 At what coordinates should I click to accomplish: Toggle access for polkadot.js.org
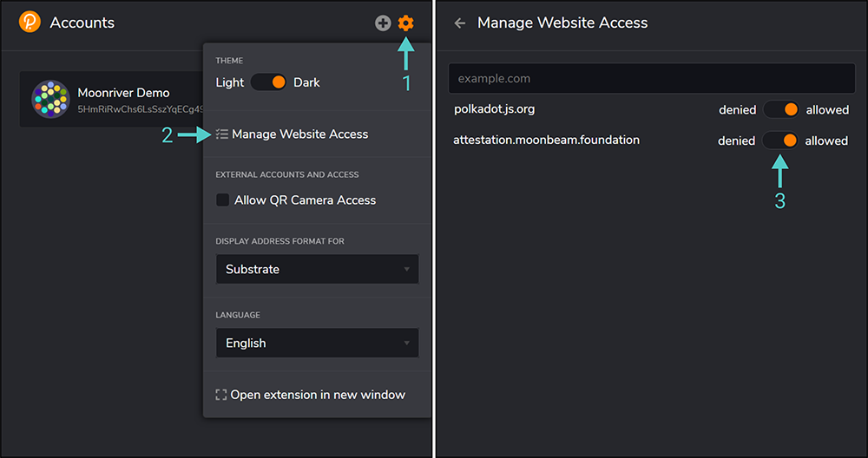point(781,109)
